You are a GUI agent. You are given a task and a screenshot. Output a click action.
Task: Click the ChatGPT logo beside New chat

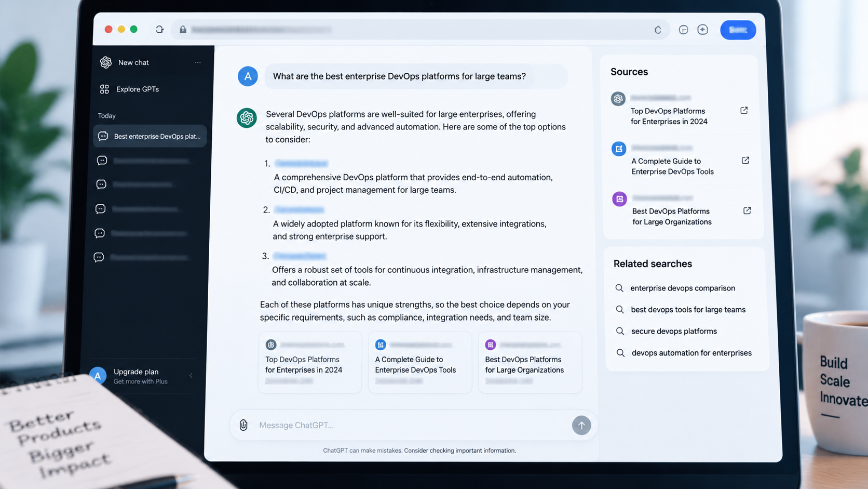point(106,62)
